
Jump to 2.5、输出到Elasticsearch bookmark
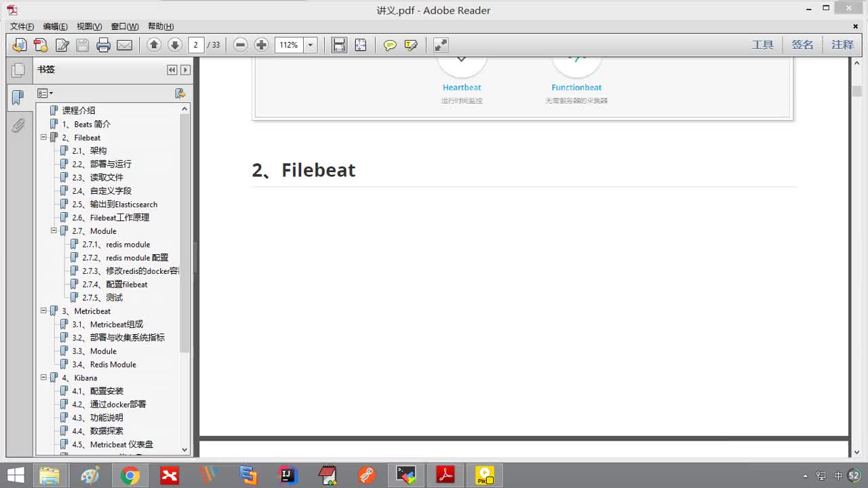115,204
